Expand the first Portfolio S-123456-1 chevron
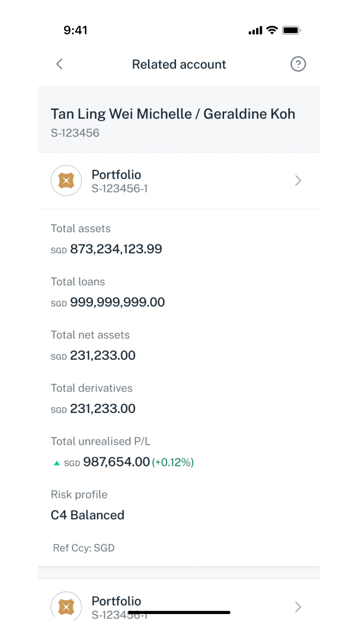Image resolution: width=358 pixels, height=644 pixels. click(x=298, y=181)
